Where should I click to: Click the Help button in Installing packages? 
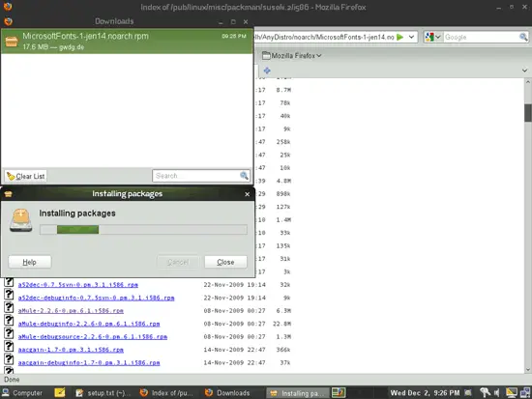pyautogui.click(x=30, y=262)
